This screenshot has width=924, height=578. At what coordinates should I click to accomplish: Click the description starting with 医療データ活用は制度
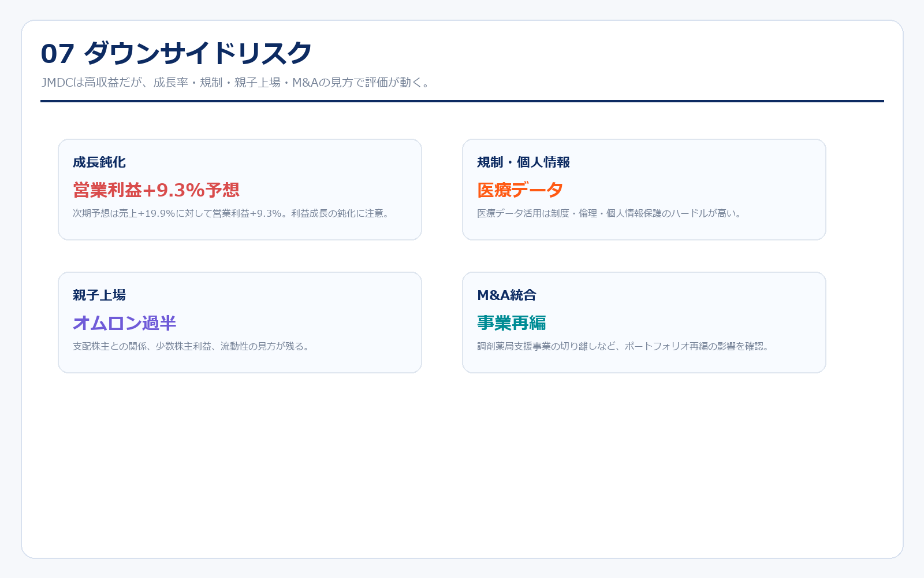[610, 213]
